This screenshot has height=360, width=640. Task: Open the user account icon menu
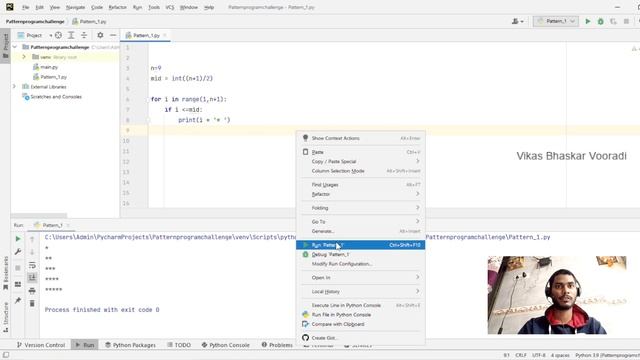[x=517, y=21]
